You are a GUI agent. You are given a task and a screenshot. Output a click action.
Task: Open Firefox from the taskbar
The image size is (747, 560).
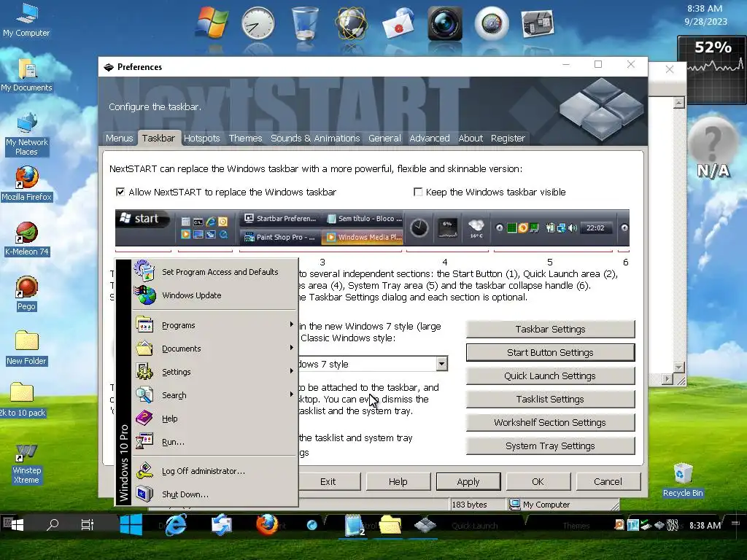point(267,525)
